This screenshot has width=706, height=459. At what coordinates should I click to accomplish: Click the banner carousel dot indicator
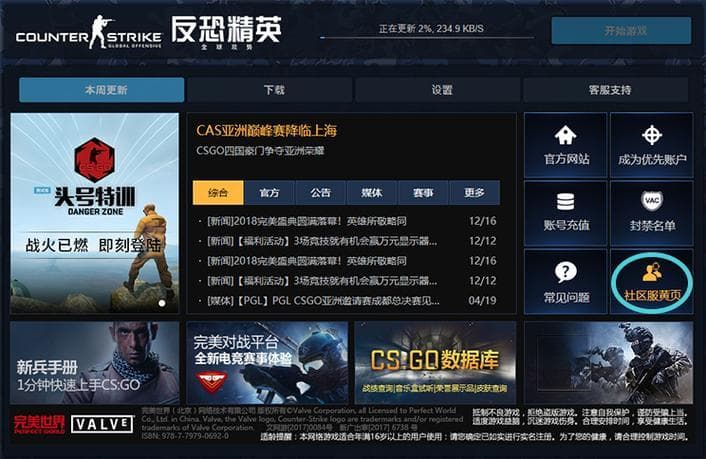tap(162, 303)
